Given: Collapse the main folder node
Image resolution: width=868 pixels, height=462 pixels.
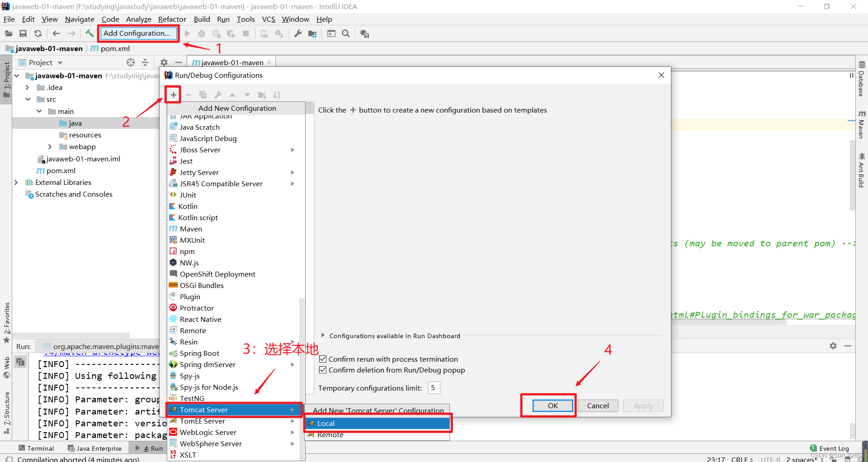Looking at the screenshot, I should click(39, 111).
